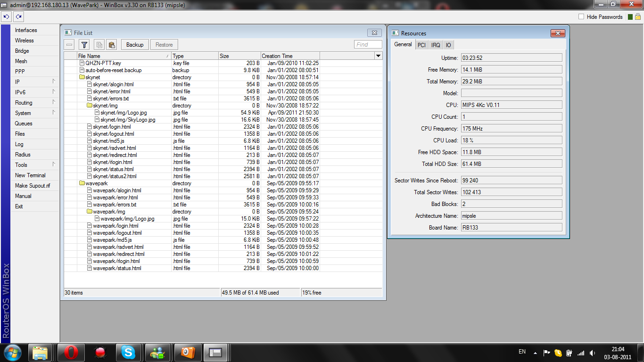The width and height of the screenshot is (644, 362).
Task: Click the Remove (minus) button in File List
Action: point(69,45)
